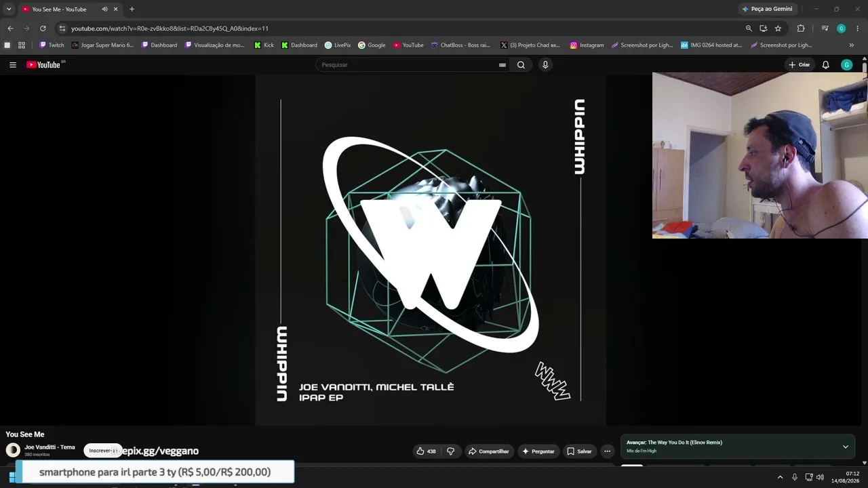
Task: Open the Chrome profile avatar
Action: tap(841, 28)
